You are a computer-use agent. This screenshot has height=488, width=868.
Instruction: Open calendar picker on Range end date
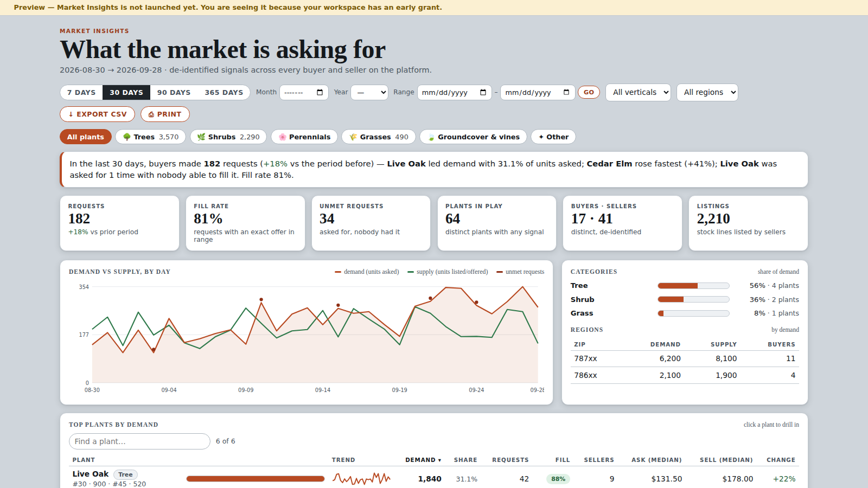pyautogui.click(x=566, y=92)
